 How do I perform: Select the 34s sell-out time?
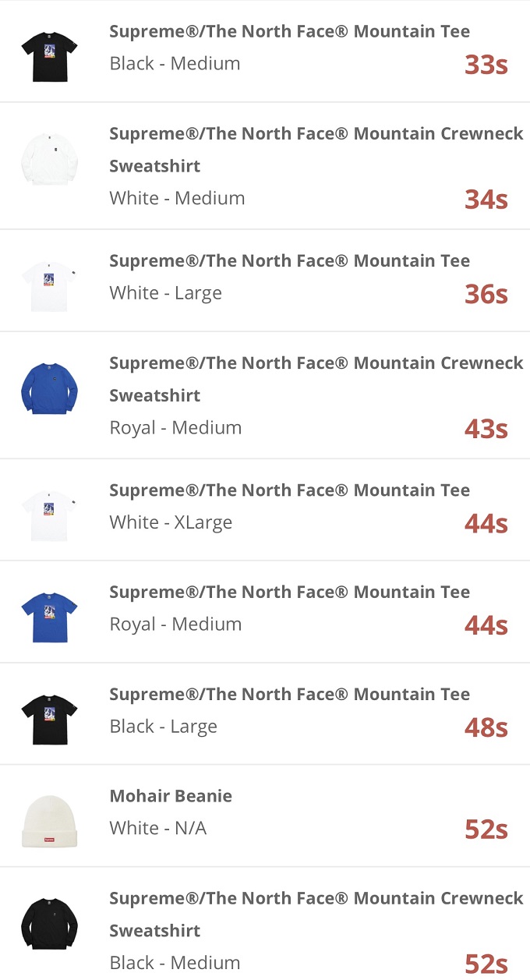click(x=486, y=200)
